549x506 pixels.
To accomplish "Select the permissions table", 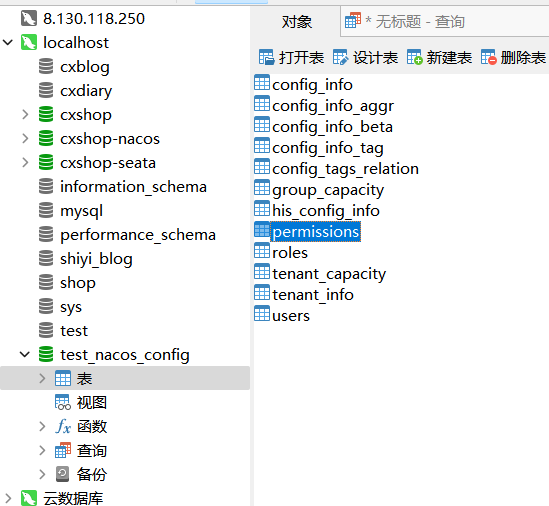I will tap(316, 232).
